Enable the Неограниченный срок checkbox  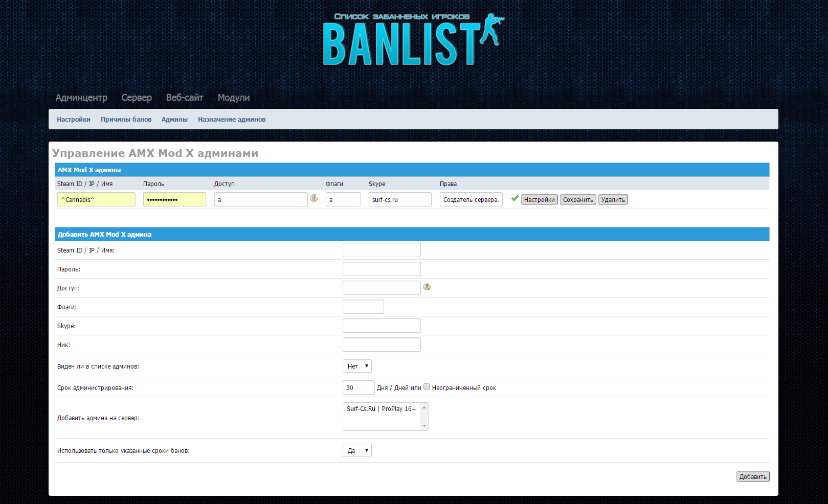(427, 386)
